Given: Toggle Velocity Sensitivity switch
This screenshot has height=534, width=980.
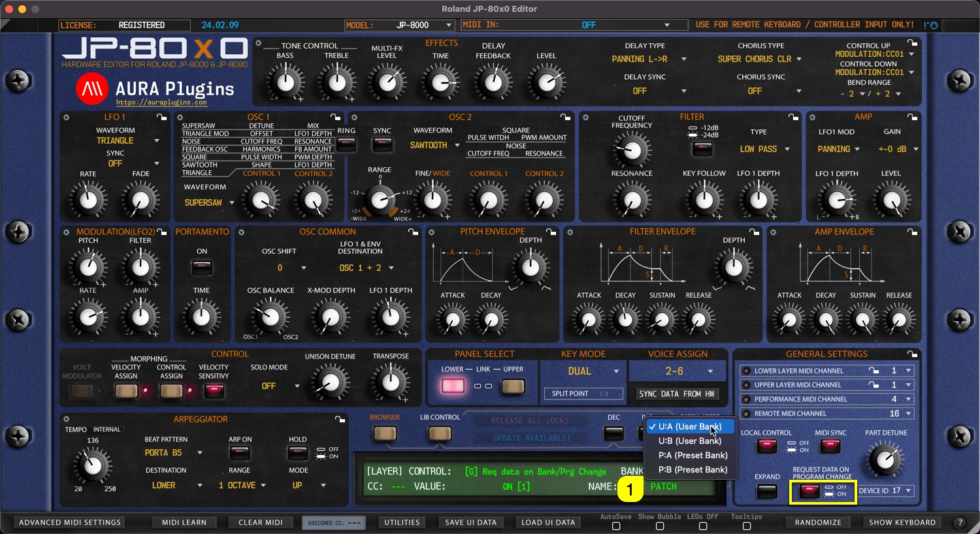Looking at the screenshot, I should pyautogui.click(x=214, y=391).
